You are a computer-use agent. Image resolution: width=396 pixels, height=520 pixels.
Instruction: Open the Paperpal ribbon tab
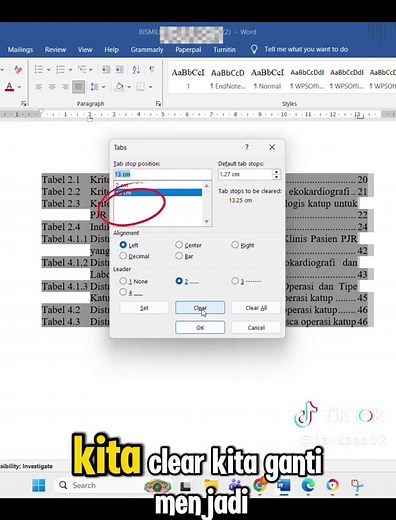coord(188,50)
